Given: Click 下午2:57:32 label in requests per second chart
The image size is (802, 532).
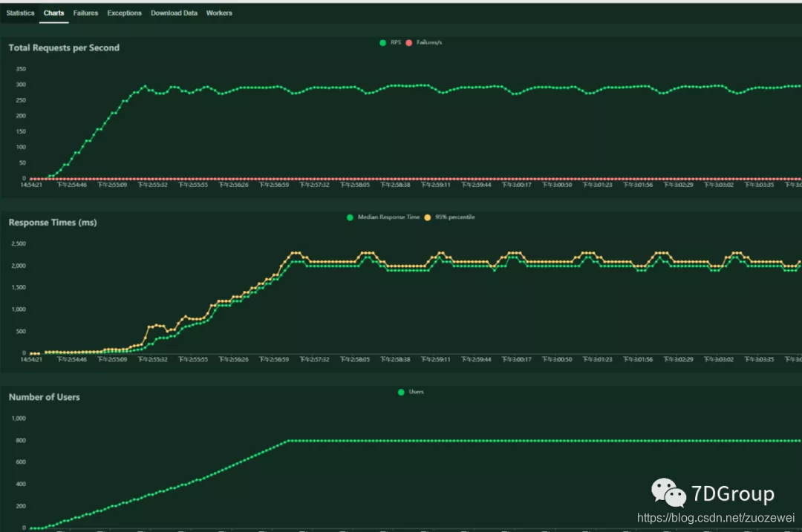Looking at the screenshot, I should pos(315,185).
